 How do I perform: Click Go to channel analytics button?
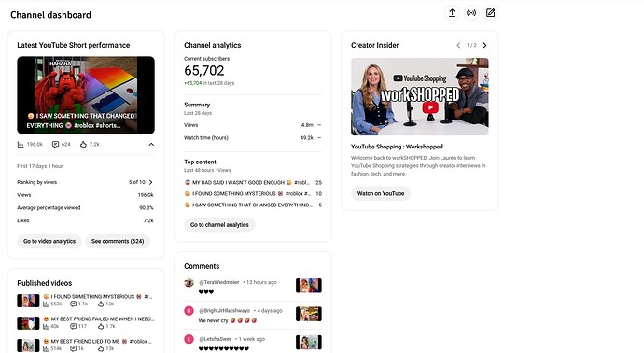[219, 225]
